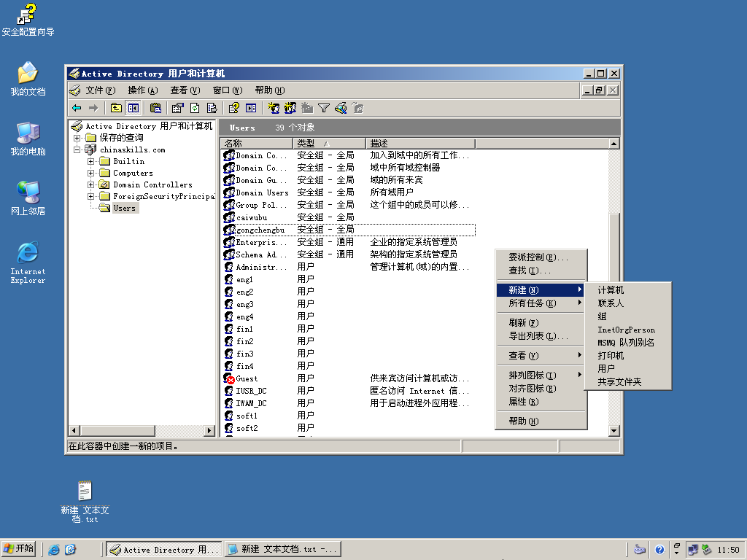Expand the Domain Controllers tree node

[90, 184]
